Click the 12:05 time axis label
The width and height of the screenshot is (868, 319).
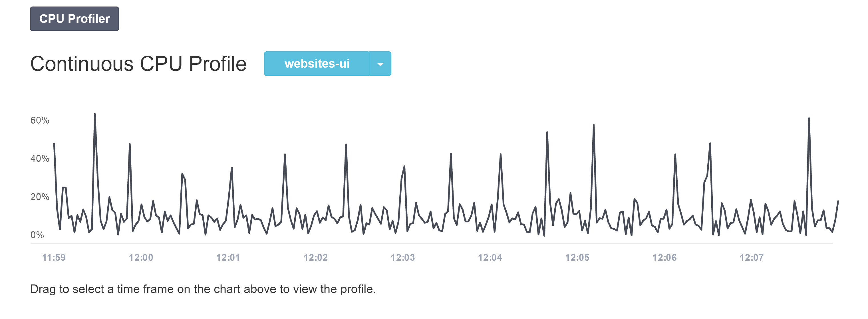pyautogui.click(x=577, y=258)
